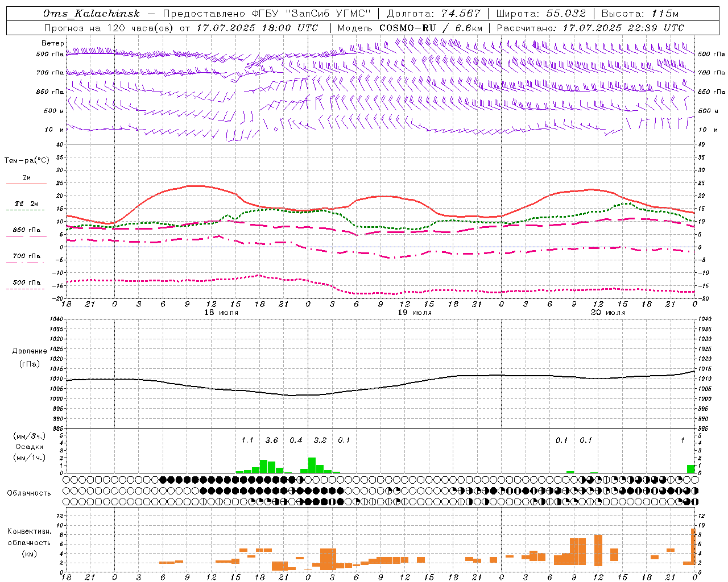Click the 19 июля date label
This screenshot has height=582, width=728.
tap(415, 313)
